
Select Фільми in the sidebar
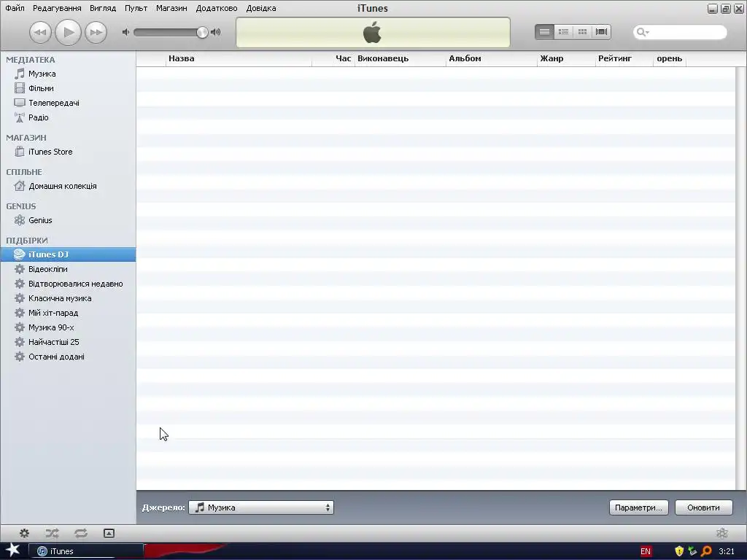[x=68, y=88]
